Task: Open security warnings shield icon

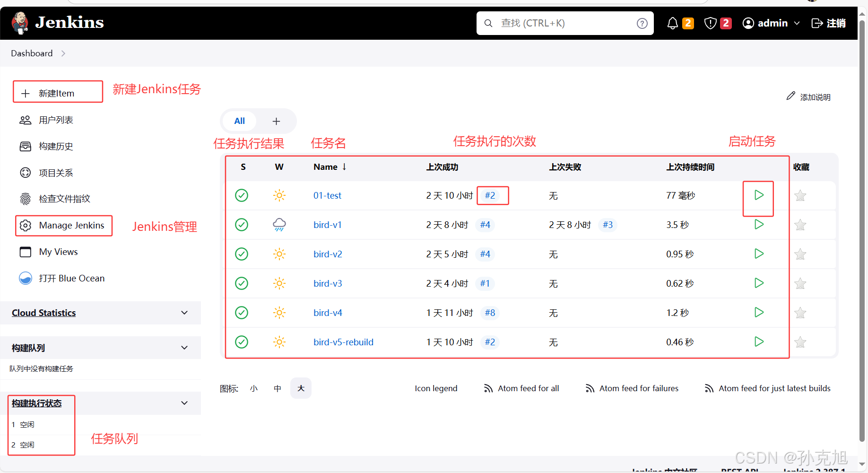Action: click(x=710, y=23)
